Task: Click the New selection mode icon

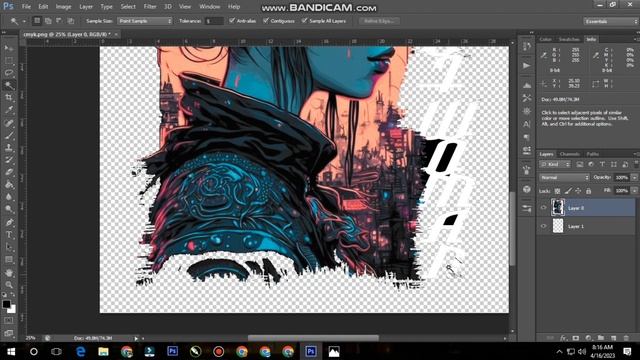Action: pyautogui.click(x=37, y=20)
